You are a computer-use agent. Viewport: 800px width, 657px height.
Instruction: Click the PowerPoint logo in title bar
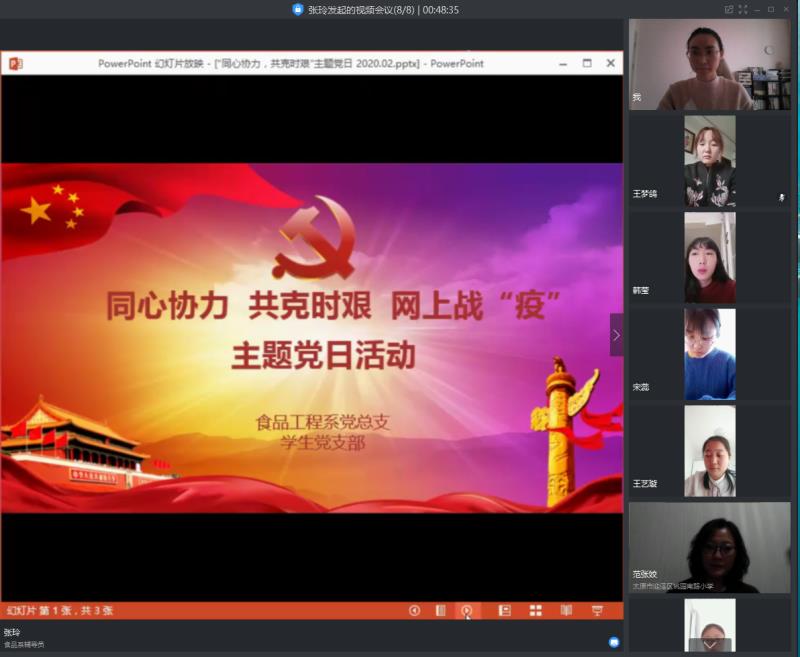15,63
